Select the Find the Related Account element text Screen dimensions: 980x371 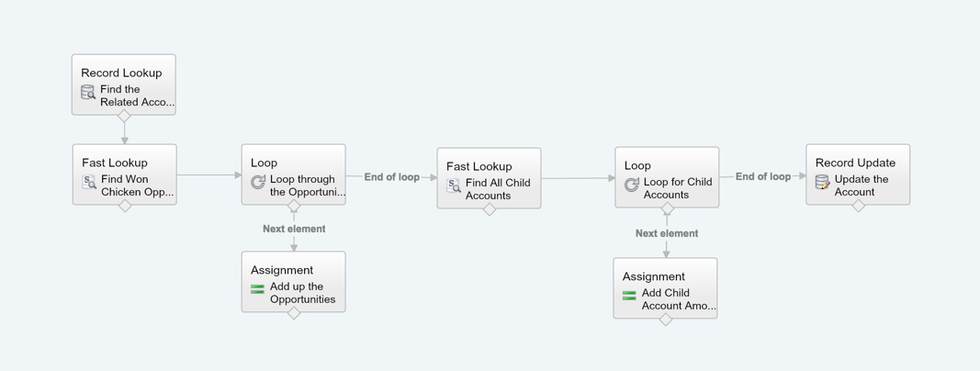137,96
